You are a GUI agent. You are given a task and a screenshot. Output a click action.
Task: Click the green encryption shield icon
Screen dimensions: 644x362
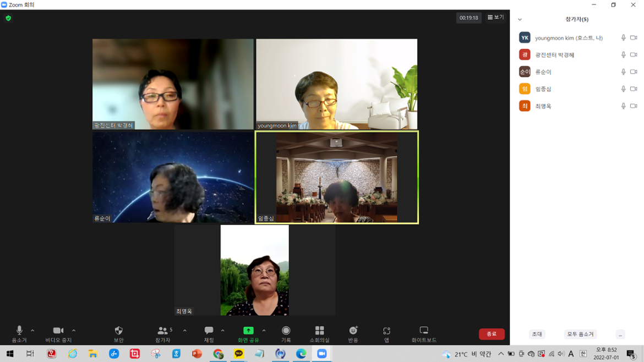8,18
